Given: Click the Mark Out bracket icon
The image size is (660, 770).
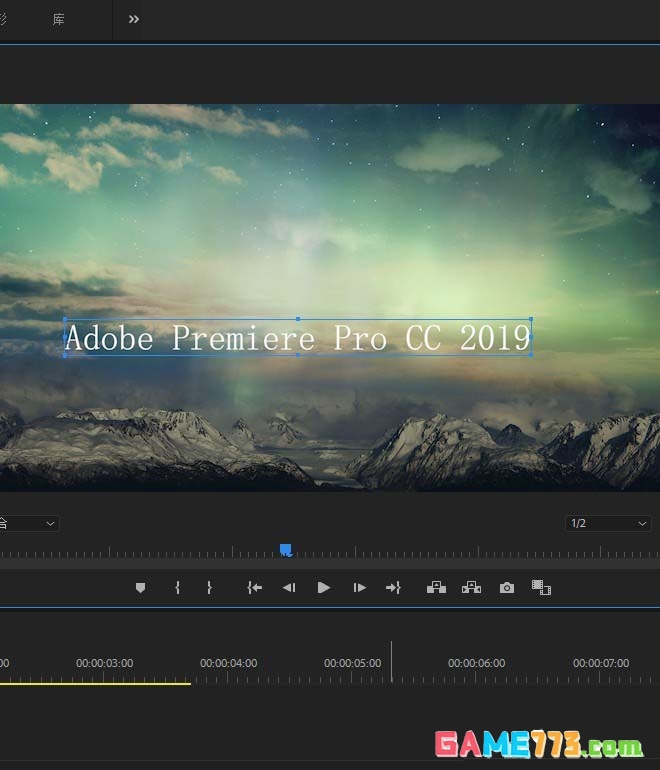Looking at the screenshot, I should pyautogui.click(x=209, y=587).
